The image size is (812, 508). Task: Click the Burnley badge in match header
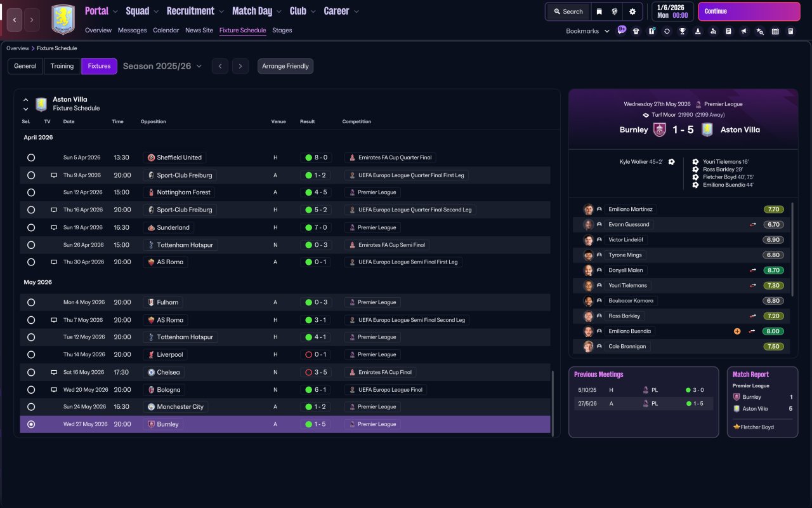(660, 130)
